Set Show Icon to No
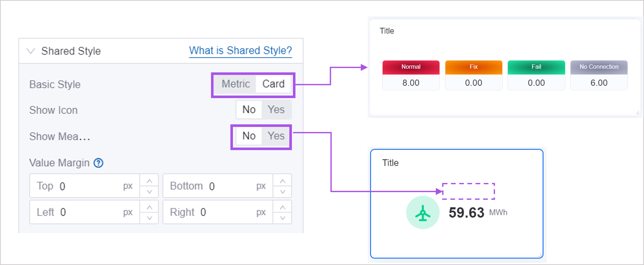 coord(249,110)
